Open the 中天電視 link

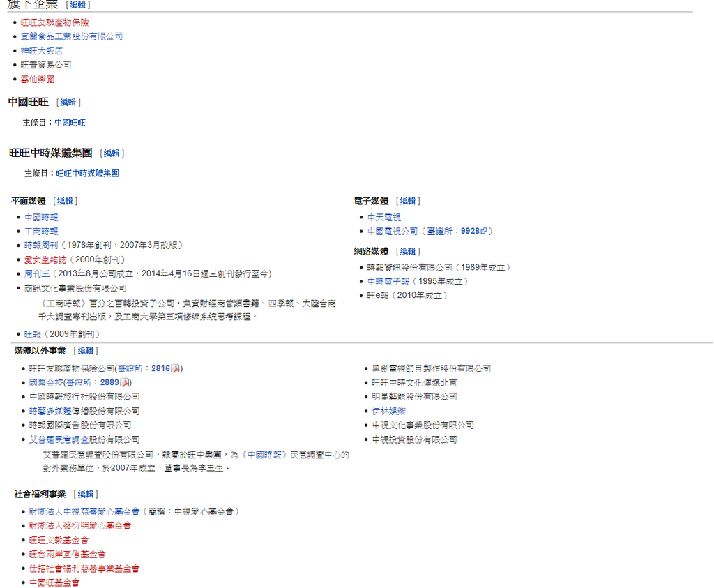point(384,217)
